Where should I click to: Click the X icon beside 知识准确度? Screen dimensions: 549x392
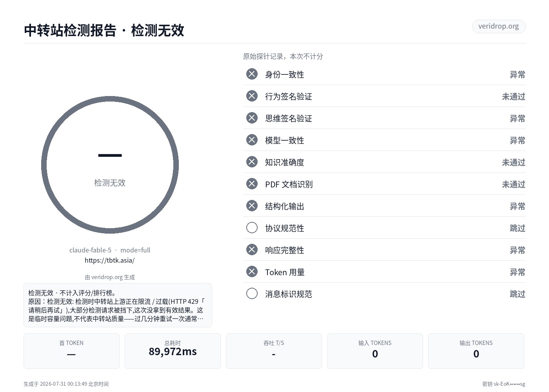point(252,162)
